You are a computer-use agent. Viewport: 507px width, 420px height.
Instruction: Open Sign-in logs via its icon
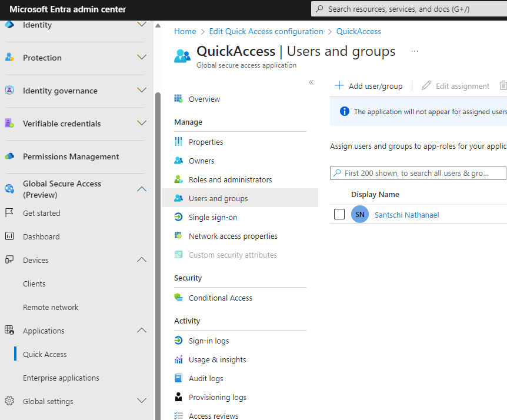(179, 340)
